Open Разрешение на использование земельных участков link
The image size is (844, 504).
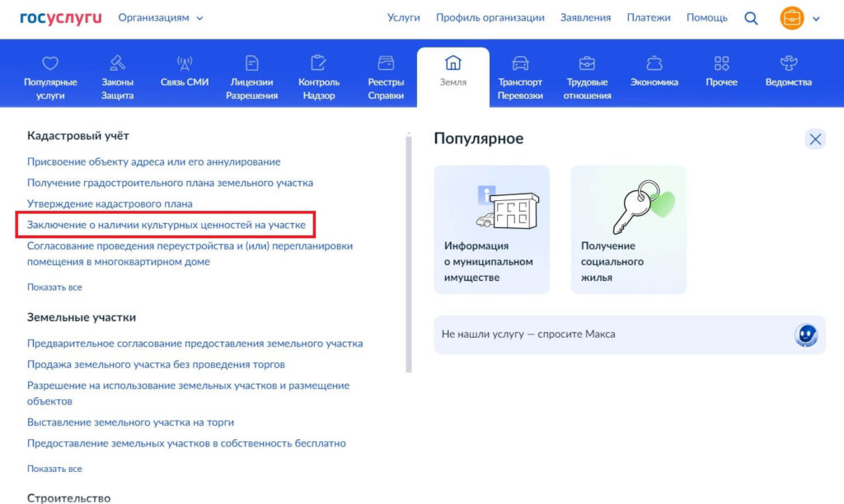click(x=189, y=393)
